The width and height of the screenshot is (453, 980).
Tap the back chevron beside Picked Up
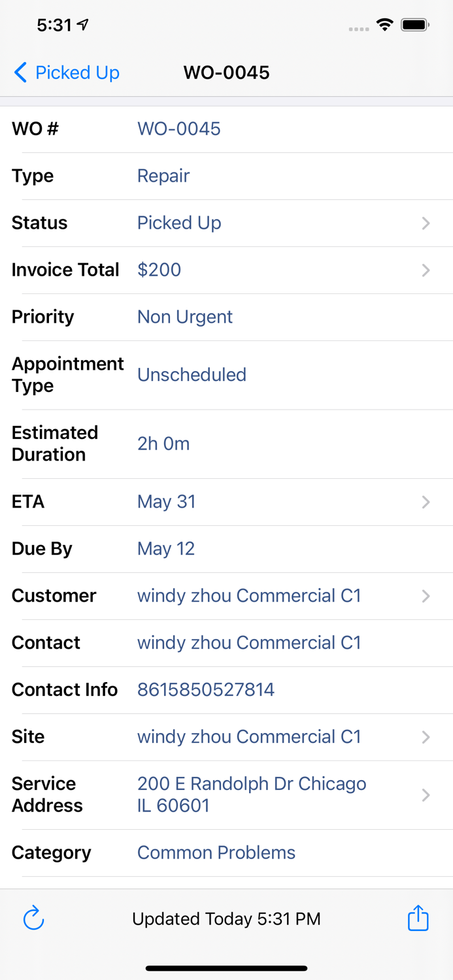[20, 73]
